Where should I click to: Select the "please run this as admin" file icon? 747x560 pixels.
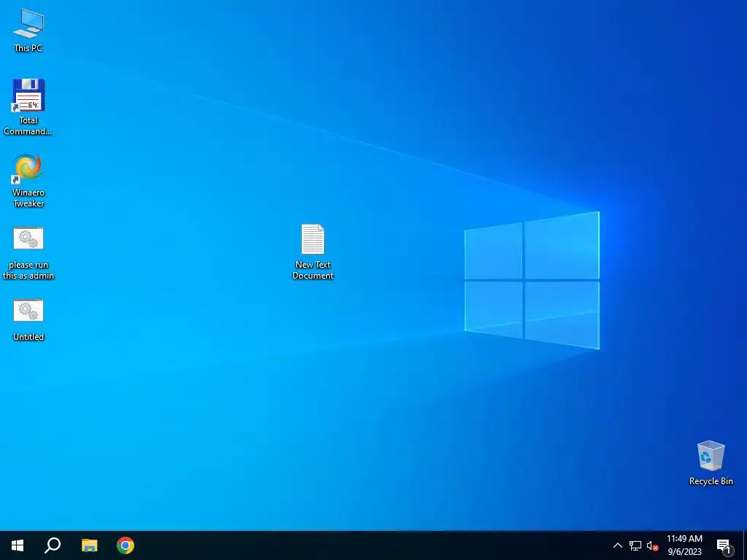pyautogui.click(x=28, y=238)
